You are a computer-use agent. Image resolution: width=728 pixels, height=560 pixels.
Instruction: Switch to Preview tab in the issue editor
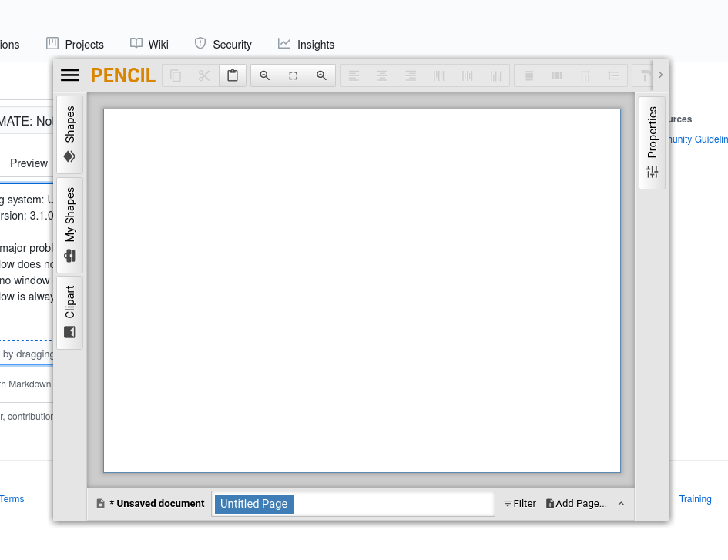pyautogui.click(x=29, y=163)
